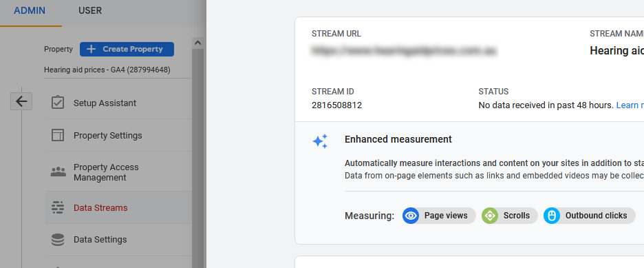Click the Property Access Management people icon

point(58,172)
